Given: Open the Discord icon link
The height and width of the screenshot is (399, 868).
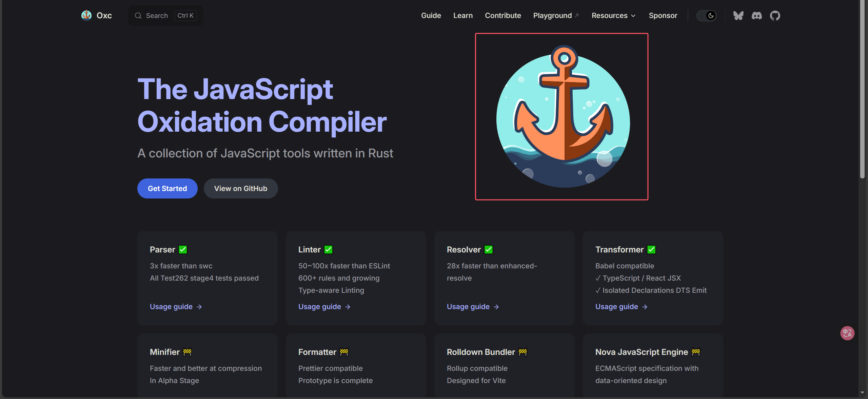Looking at the screenshot, I should pos(756,16).
